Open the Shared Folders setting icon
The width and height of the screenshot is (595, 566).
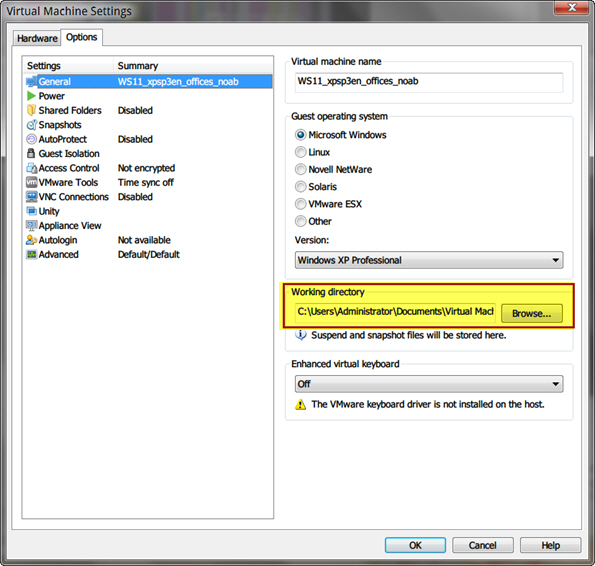(31, 110)
